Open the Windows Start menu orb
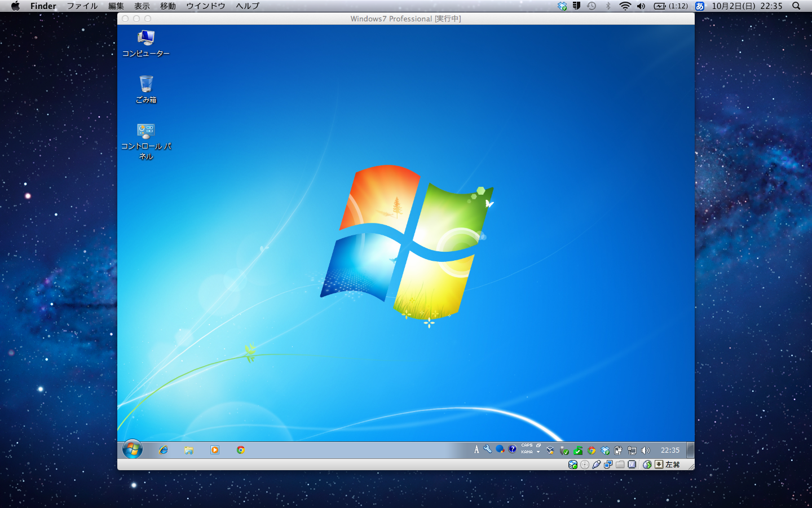The width and height of the screenshot is (812, 508). click(133, 449)
